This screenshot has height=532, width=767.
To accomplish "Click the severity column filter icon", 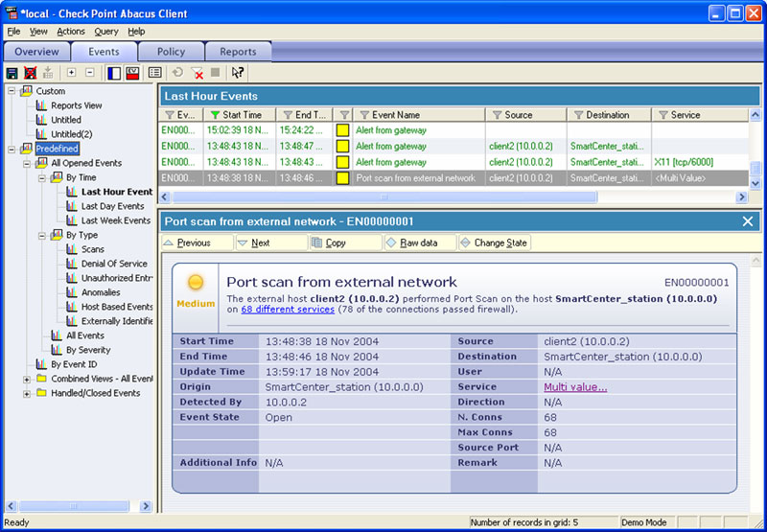I will tap(345, 115).
